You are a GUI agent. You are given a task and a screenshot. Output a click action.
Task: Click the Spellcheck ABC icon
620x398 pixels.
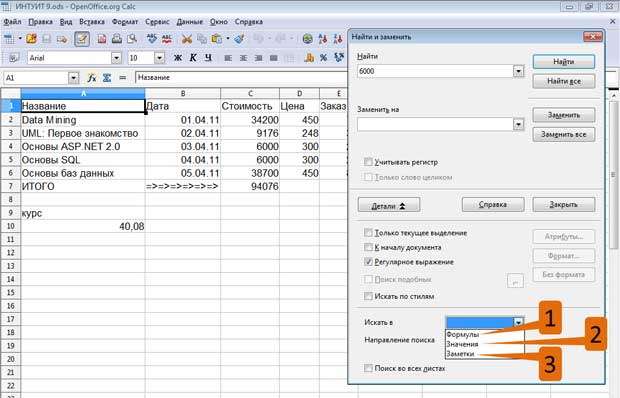pyautogui.click(x=152, y=39)
